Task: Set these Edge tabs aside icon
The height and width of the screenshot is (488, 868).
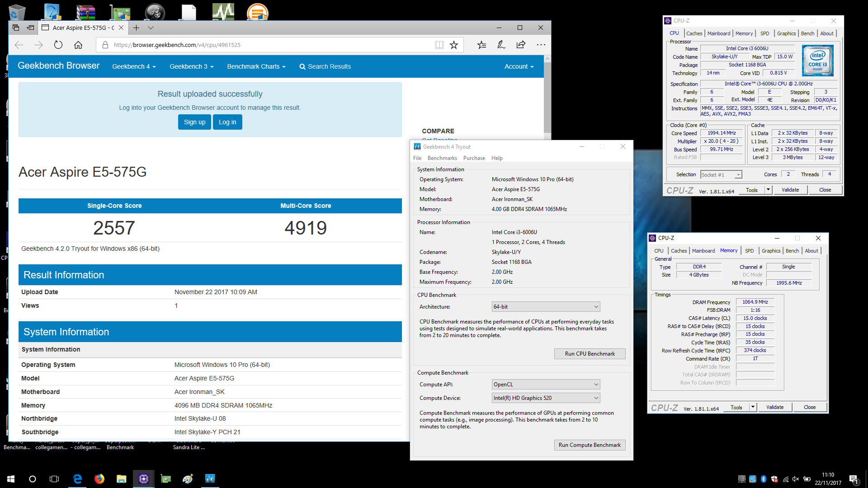Action: click(30, 28)
